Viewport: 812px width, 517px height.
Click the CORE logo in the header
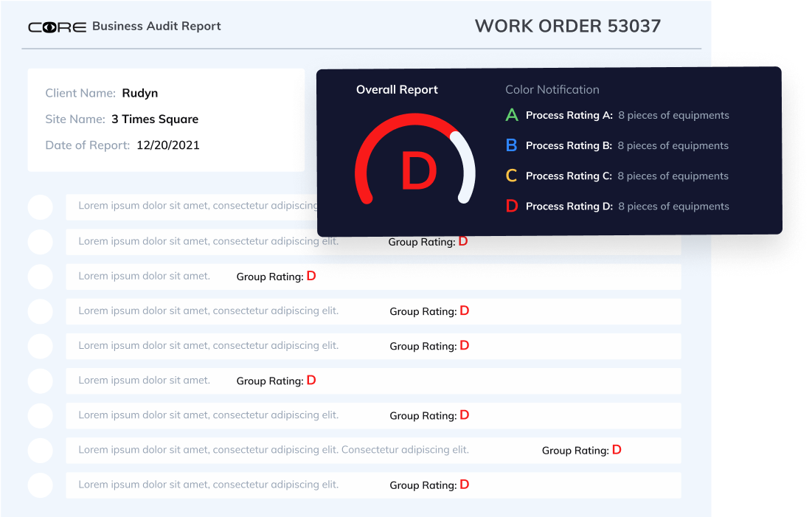click(x=57, y=27)
